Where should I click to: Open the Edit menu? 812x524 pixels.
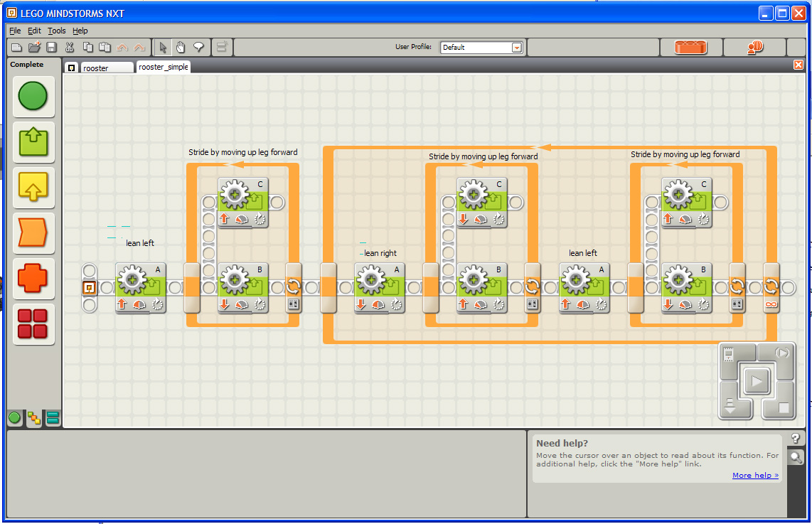pos(34,31)
